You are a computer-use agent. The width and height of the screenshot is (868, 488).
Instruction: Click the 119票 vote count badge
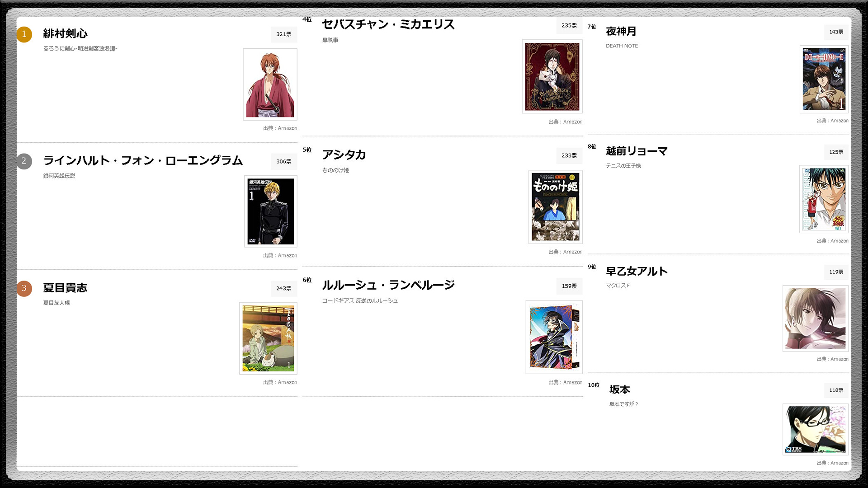[836, 272]
